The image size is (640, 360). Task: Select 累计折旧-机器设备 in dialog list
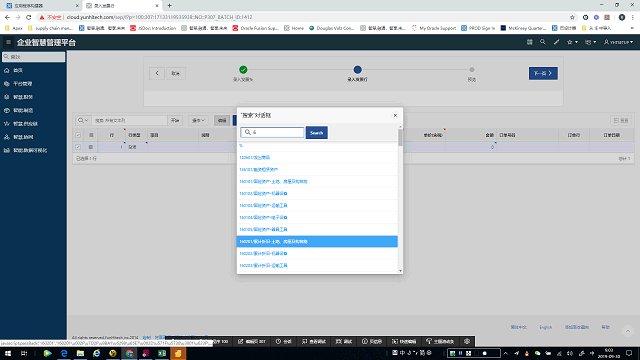[x=317, y=253]
